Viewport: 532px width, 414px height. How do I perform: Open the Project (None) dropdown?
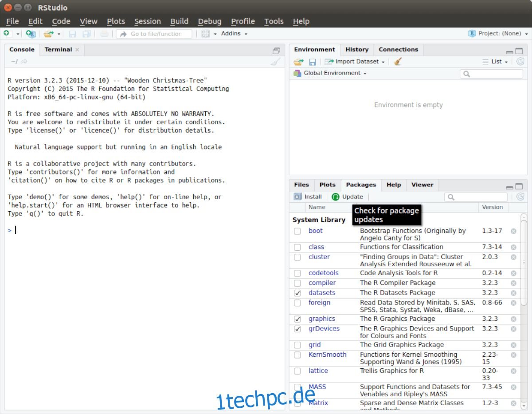point(498,34)
